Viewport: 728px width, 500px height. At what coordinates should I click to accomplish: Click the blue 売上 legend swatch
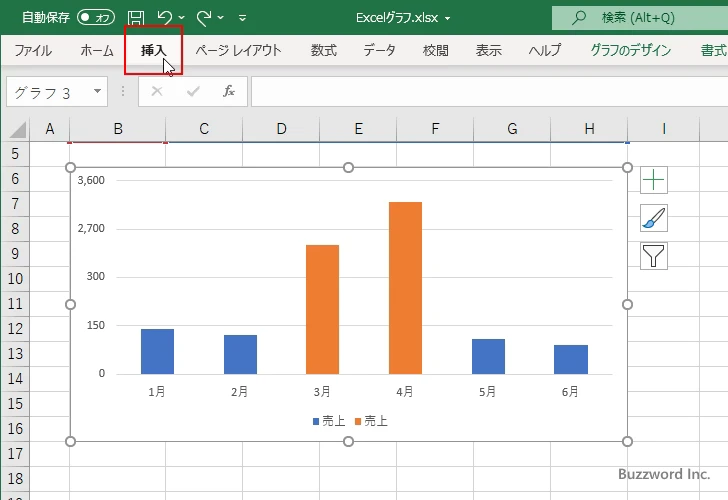[316, 422]
